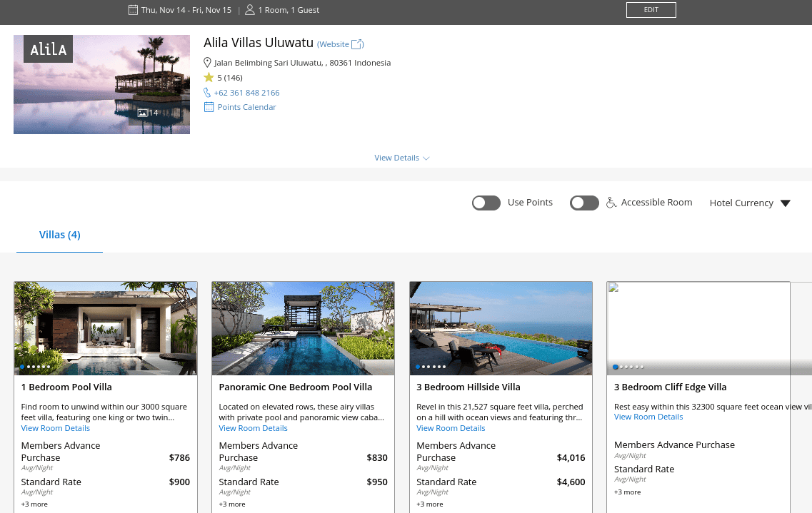Open the 1 Bedroom Pool Villa photo
The height and width of the screenshot is (513, 812).
coord(106,328)
